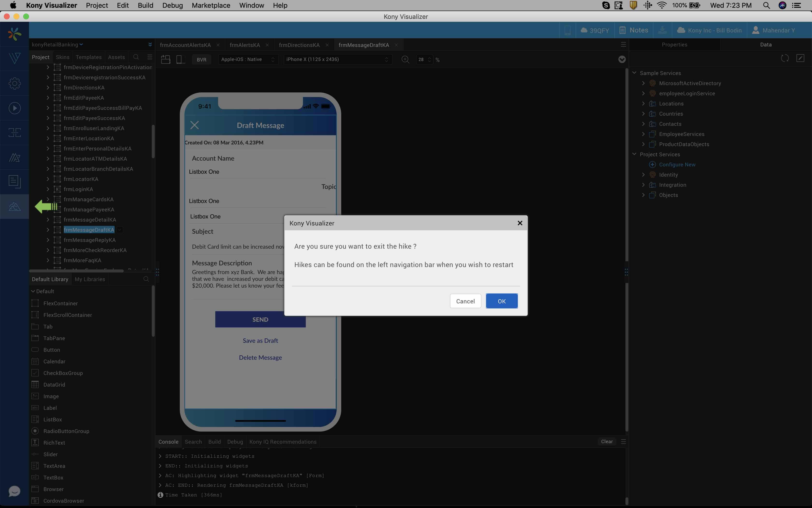Open the settings gear in left sidebar
Viewport: 812px width, 508px height.
click(14, 83)
